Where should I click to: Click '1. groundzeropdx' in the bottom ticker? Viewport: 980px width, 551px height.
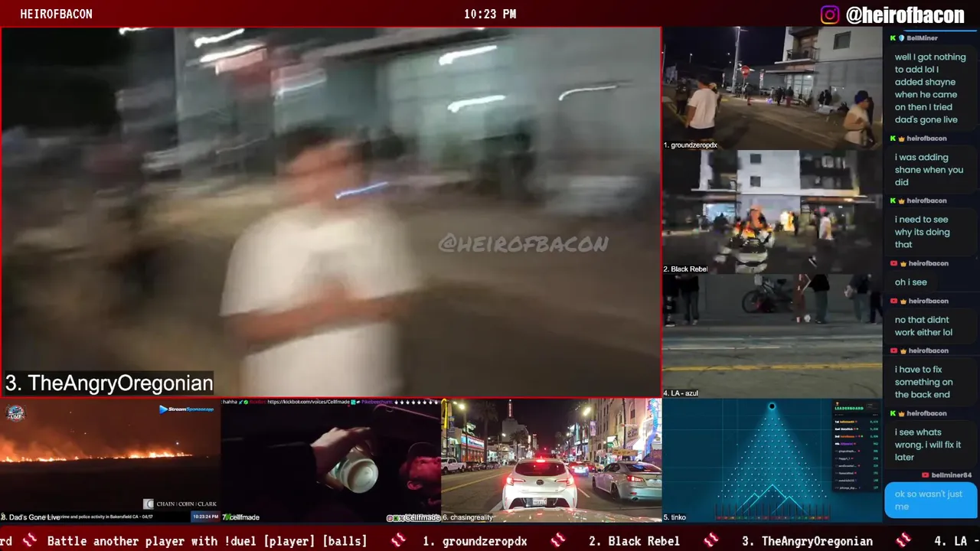click(475, 541)
